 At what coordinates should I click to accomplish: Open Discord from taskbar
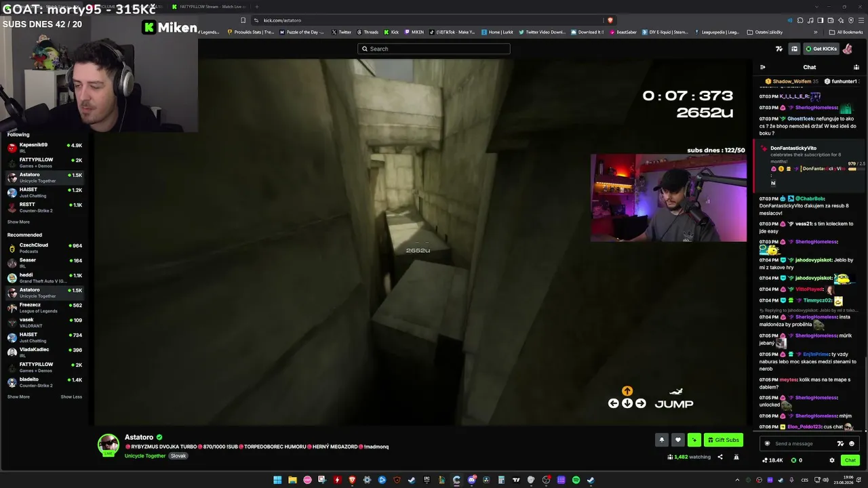pos(471,480)
